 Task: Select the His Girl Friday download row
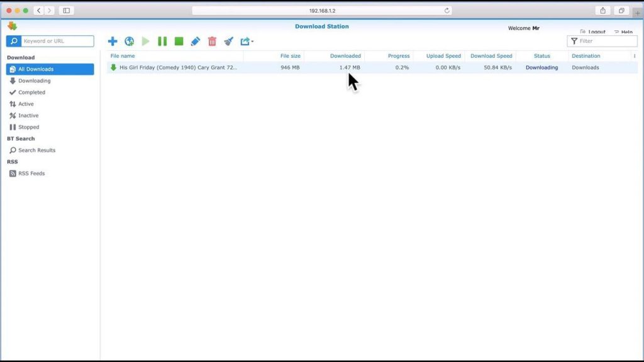point(372,67)
